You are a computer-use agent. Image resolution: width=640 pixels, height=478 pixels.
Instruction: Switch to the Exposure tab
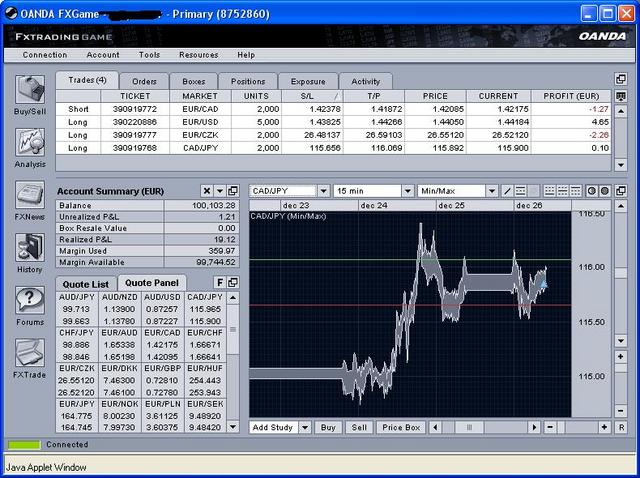coord(308,81)
